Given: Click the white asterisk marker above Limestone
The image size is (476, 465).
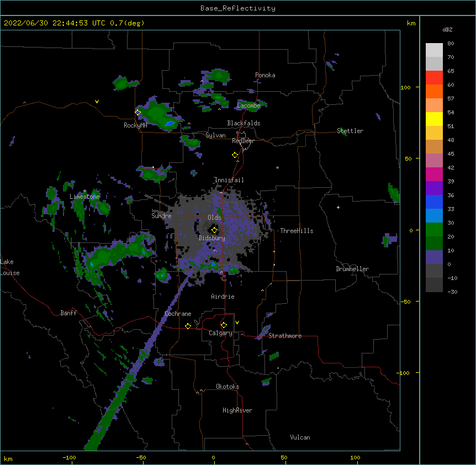Looking at the screenshot, I should [x=84, y=191].
